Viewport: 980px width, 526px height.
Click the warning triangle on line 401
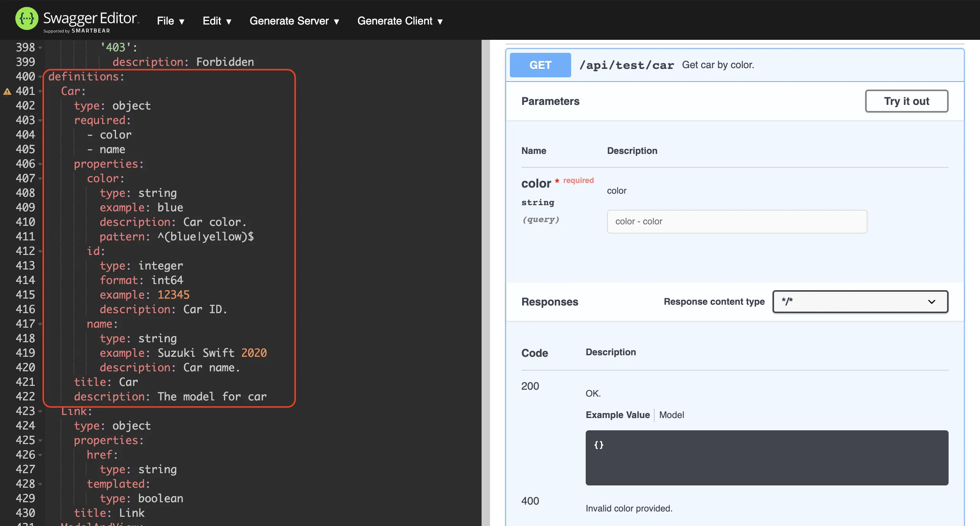pyautogui.click(x=7, y=91)
